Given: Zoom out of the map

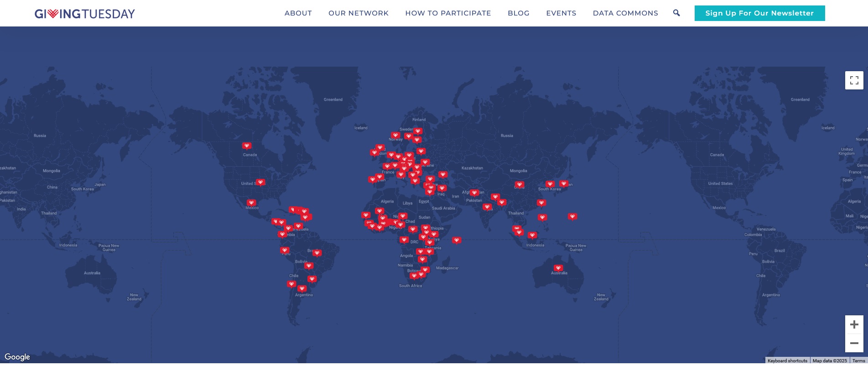Looking at the screenshot, I should pyautogui.click(x=854, y=343).
